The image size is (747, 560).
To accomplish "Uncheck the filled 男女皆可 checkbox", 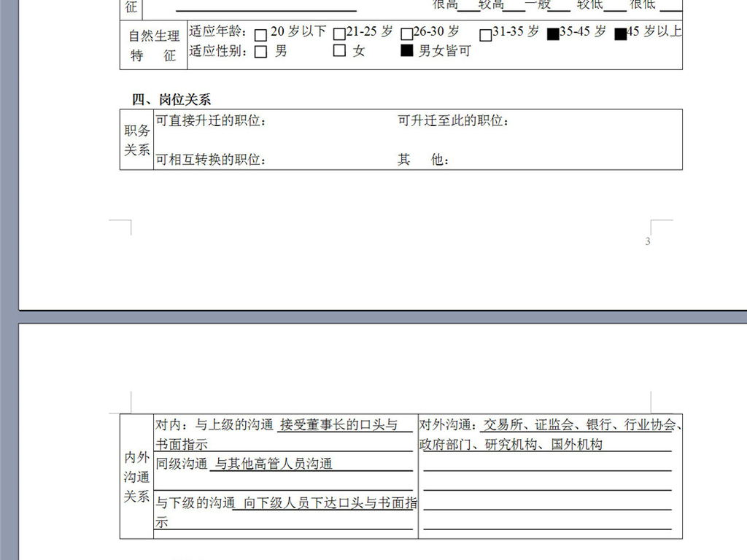I will click(406, 50).
